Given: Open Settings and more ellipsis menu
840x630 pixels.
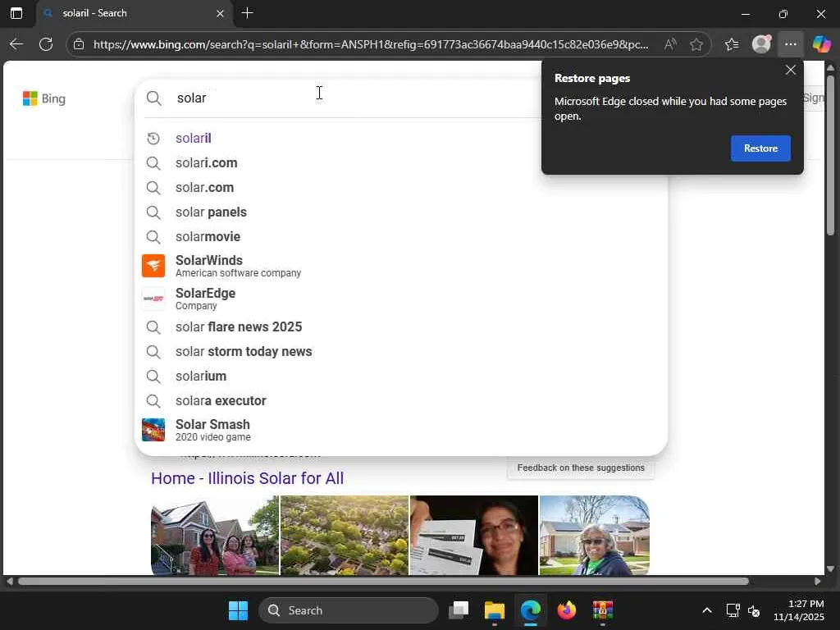Looking at the screenshot, I should pos(791,44).
